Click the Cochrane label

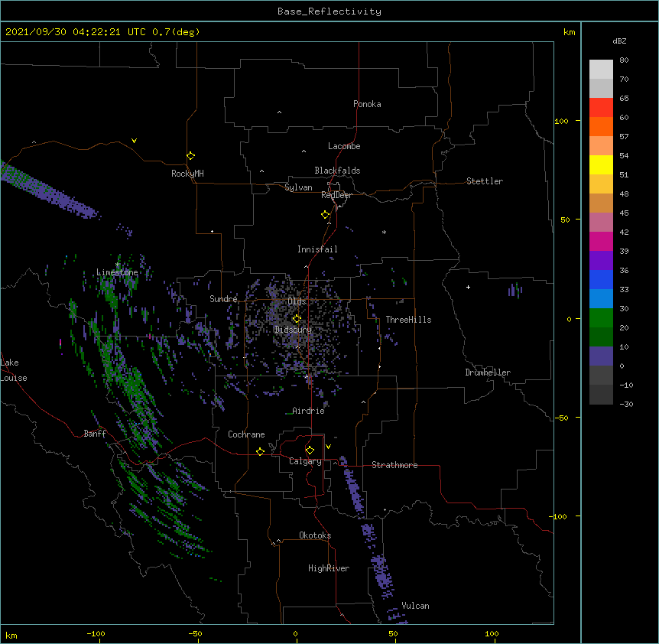click(246, 434)
